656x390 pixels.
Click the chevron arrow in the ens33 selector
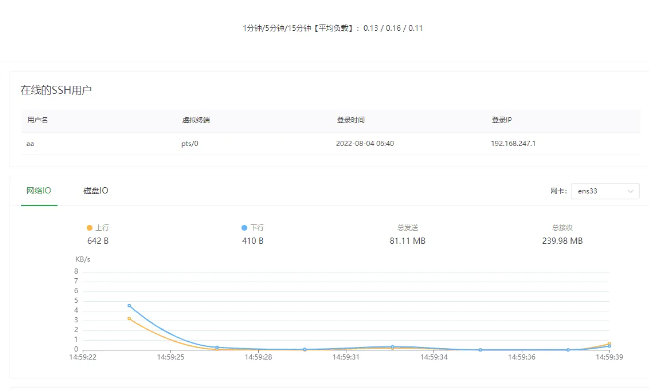click(x=630, y=191)
